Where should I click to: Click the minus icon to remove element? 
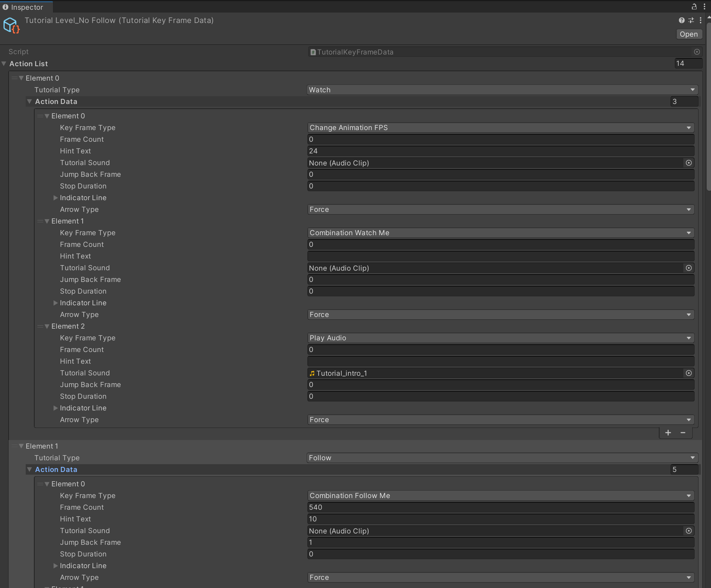point(683,433)
